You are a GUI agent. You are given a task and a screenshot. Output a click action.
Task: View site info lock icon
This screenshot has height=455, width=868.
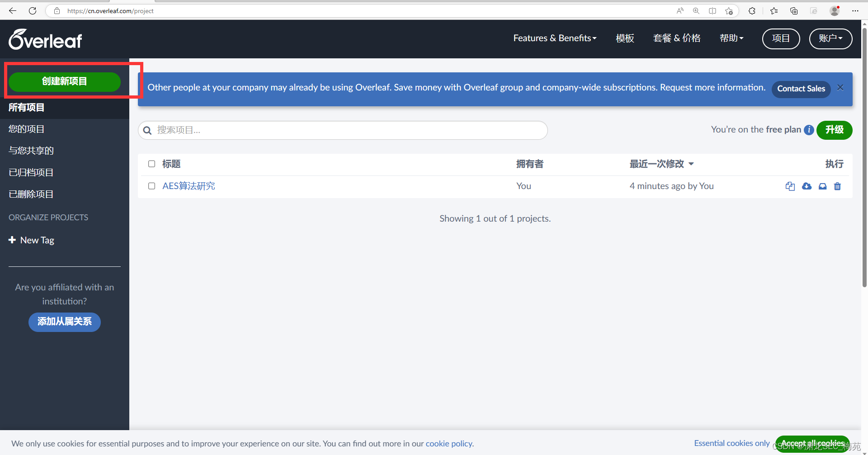[x=57, y=11]
